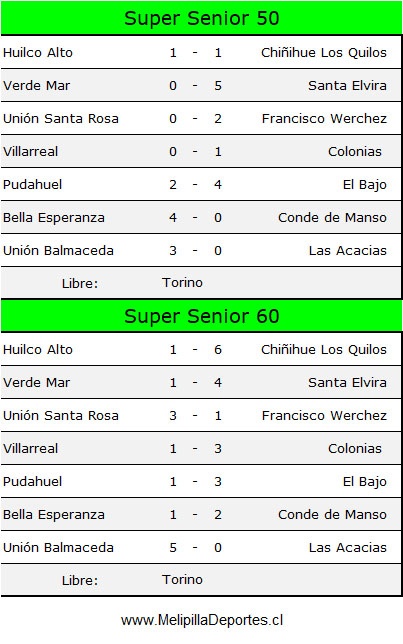Click Villarreal in Super Senior 50 table

pos(30,151)
